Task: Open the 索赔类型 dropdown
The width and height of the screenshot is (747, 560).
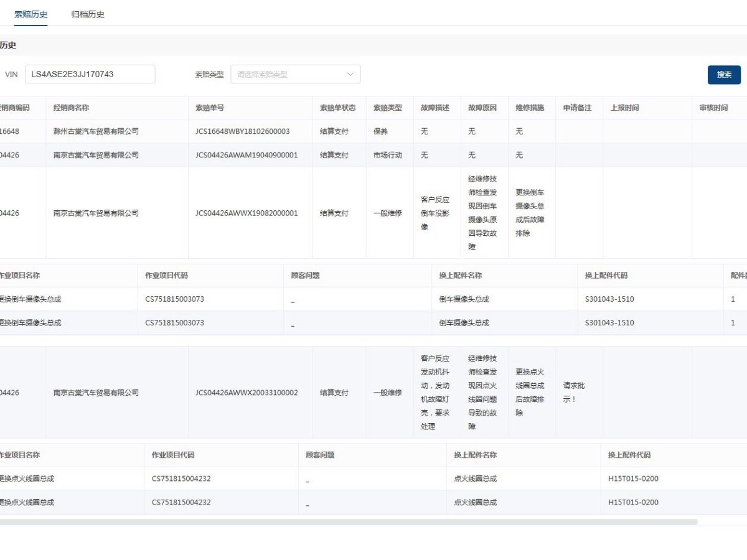Action: point(289,74)
